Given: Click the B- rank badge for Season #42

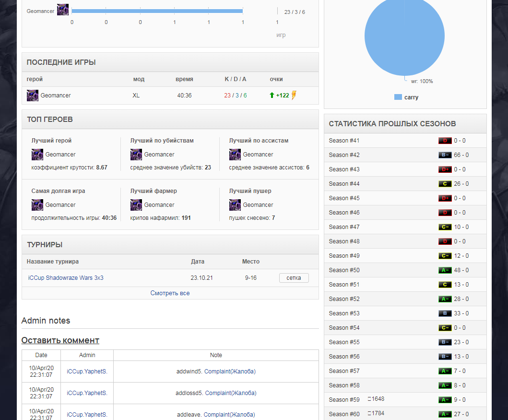Looking at the screenshot, I should click(445, 155).
